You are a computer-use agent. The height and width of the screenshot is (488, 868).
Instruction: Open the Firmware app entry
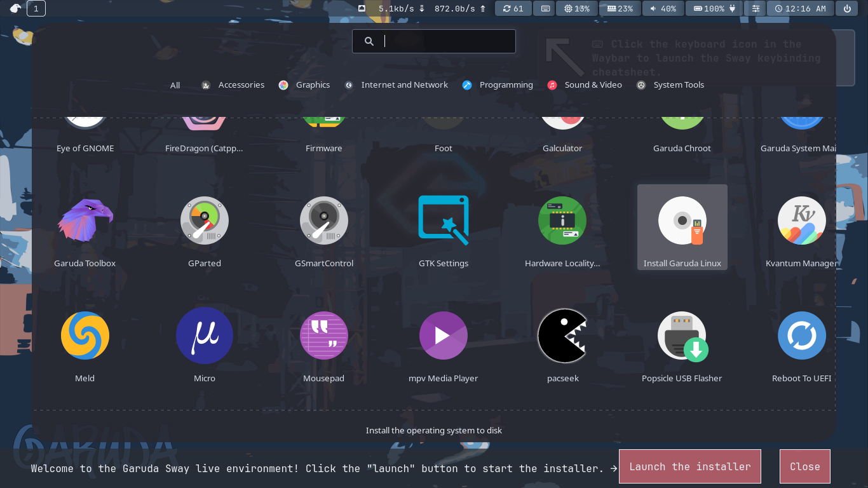pyautogui.click(x=324, y=137)
